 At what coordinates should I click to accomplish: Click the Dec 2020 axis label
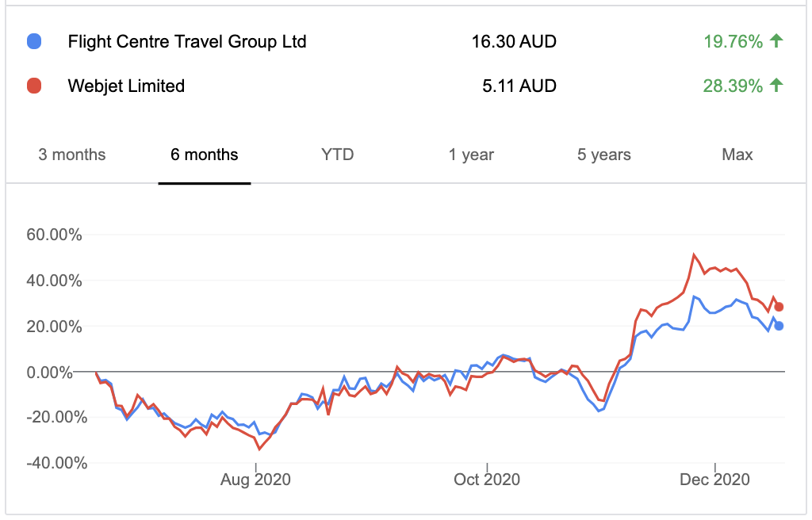[714, 480]
